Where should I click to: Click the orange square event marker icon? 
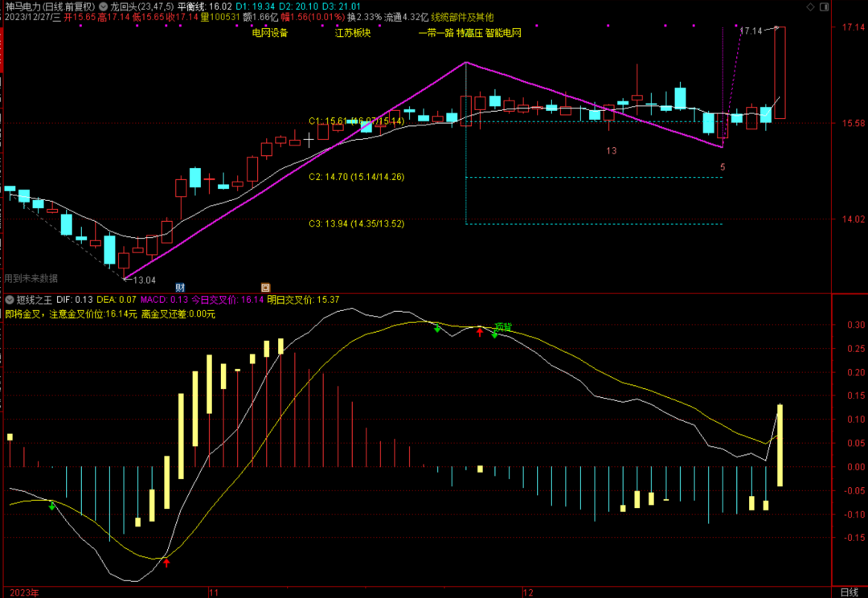[265, 287]
